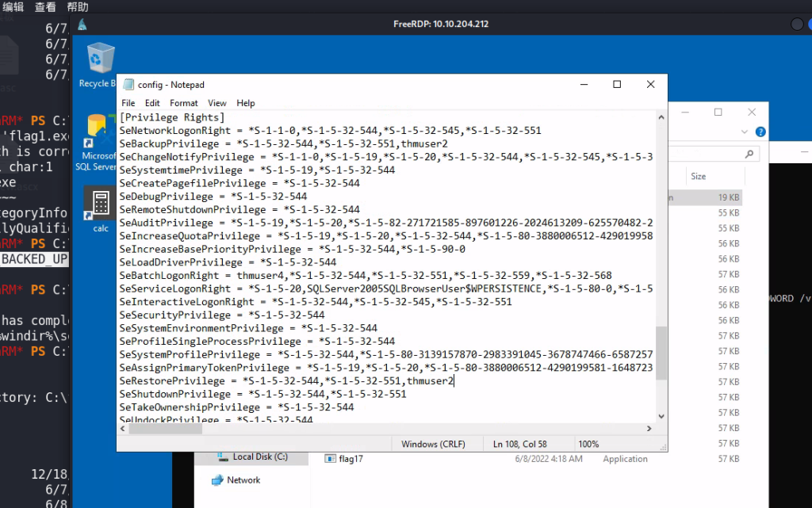Click the SeDebugPrivilege line in Notepad
This screenshot has width=812, height=508.
pos(213,197)
